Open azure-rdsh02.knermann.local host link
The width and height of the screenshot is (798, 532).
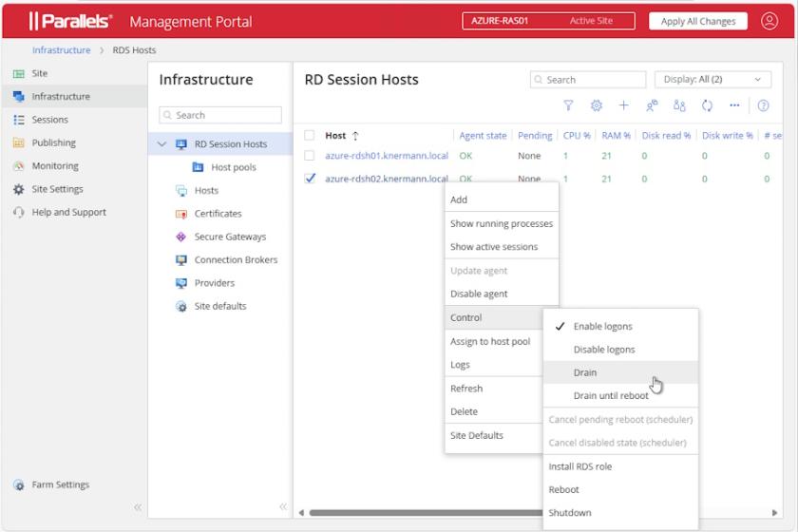387,179
